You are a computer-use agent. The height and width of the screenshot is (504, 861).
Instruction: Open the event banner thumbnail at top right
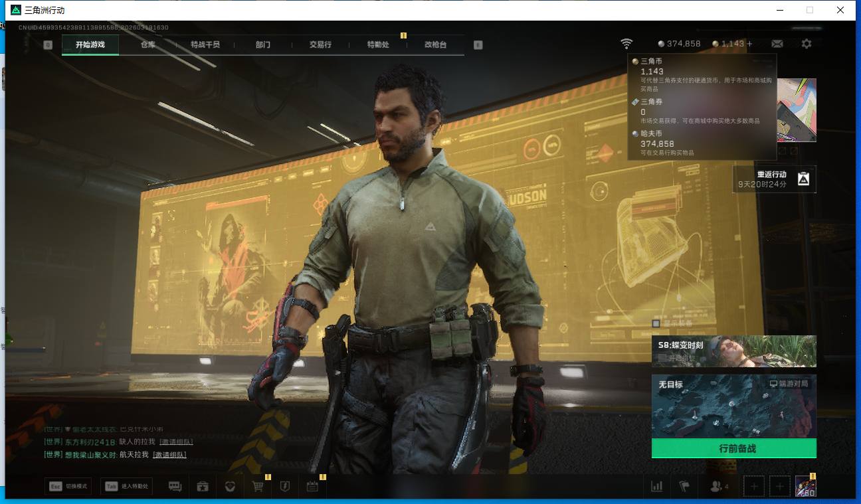tap(797, 110)
